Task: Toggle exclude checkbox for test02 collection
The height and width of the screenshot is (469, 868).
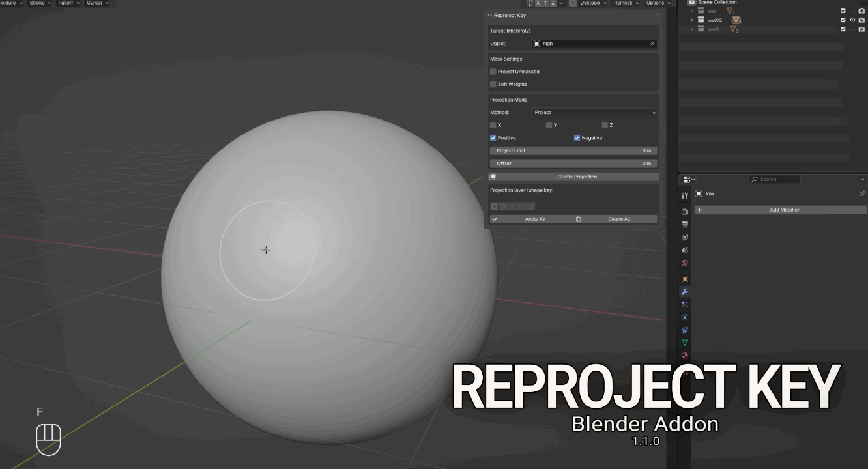Action: [x=843, y=20]
